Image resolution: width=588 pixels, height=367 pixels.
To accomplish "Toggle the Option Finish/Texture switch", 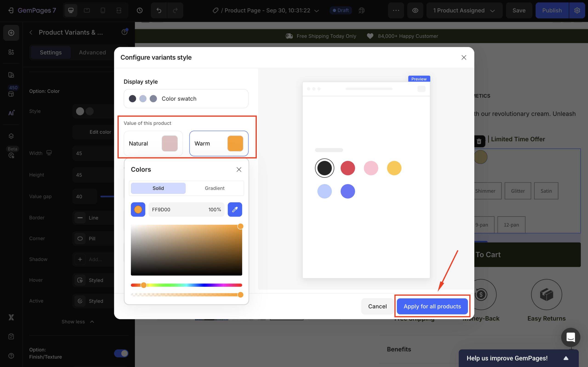I will (121, 353).
